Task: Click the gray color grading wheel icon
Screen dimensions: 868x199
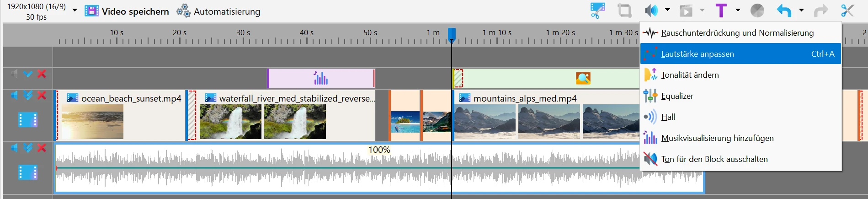Action: pos(757,11)
